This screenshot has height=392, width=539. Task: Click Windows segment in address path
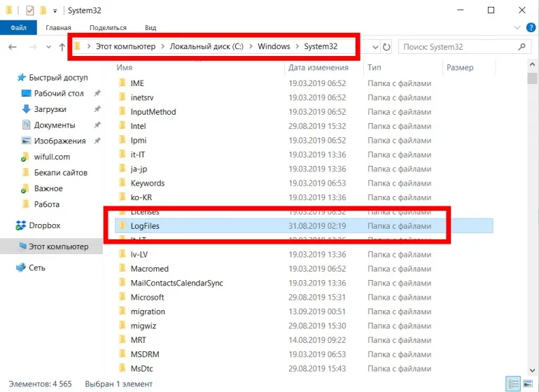pyautogui.click(x=273, y=47)
